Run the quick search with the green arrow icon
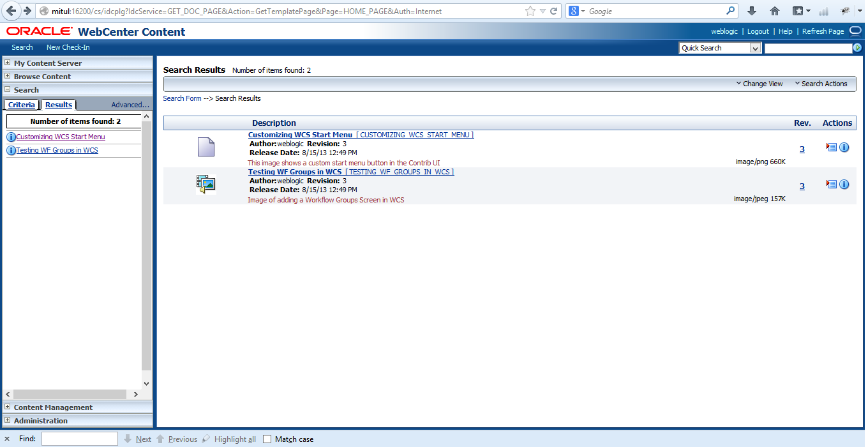The height and width of the screenshot is (447, 868). pos(858,48)
